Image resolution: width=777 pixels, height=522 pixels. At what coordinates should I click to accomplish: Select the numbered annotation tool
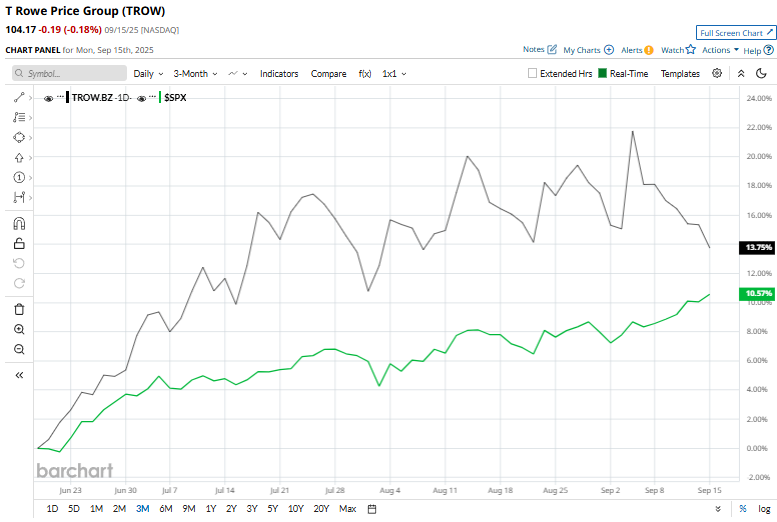pos(19,177)
